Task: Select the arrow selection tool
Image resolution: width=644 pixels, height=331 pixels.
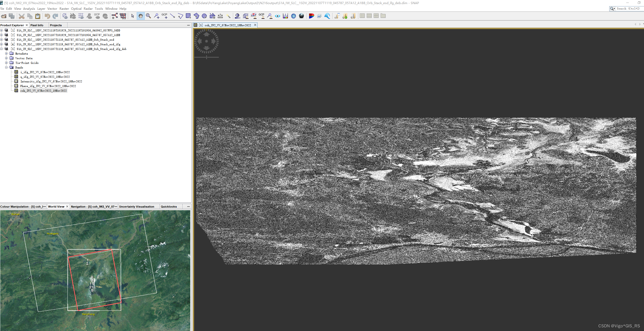Action: pos(132,16)
